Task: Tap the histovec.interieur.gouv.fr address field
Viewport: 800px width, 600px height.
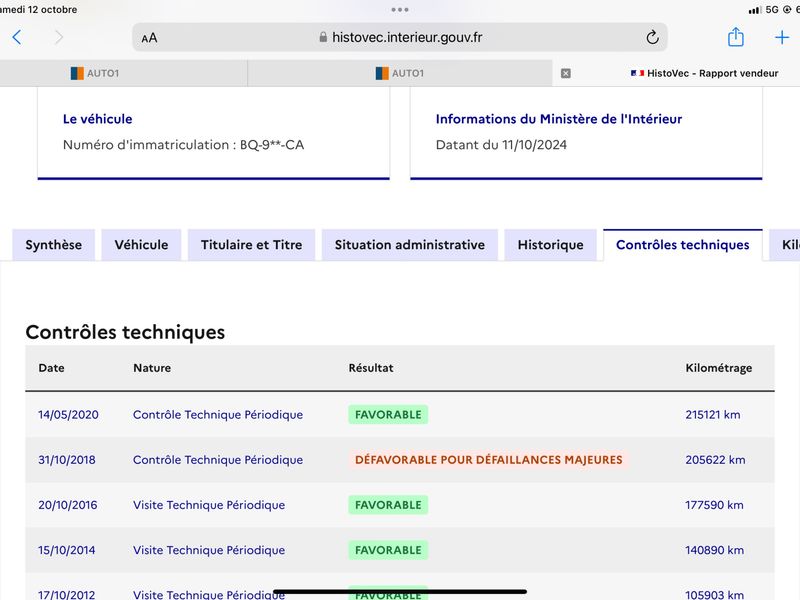Action: [x=399, y=37]
